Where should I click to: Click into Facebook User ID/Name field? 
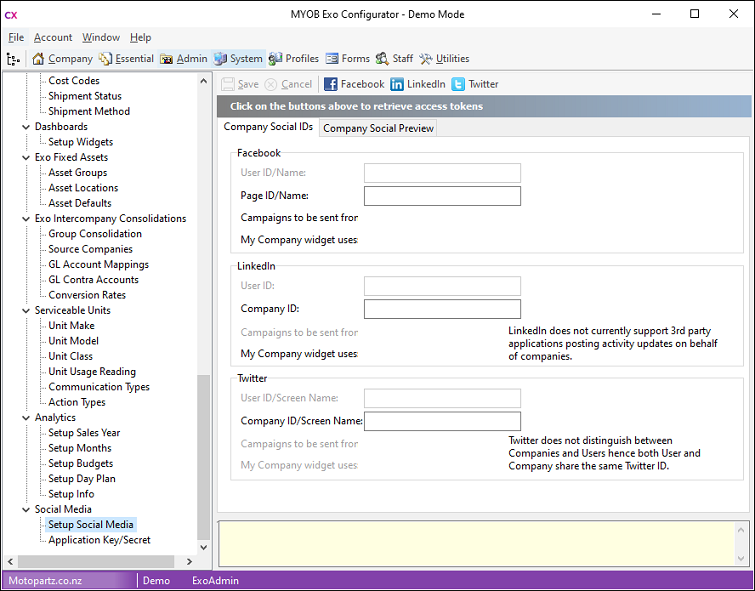(x=442, y=173)
